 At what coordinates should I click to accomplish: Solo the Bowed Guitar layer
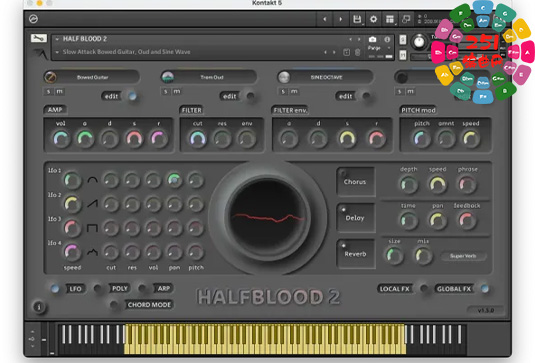tap(48, 91)
